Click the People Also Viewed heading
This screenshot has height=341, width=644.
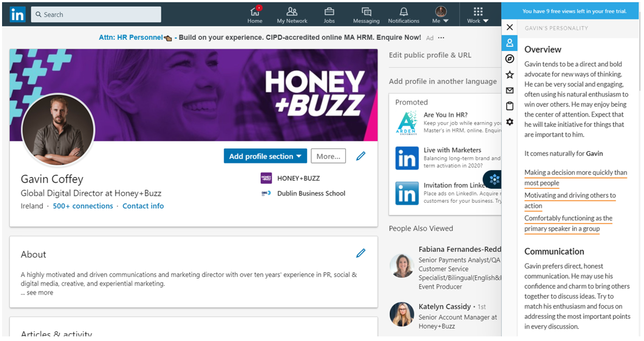click(x=421, y=229)
